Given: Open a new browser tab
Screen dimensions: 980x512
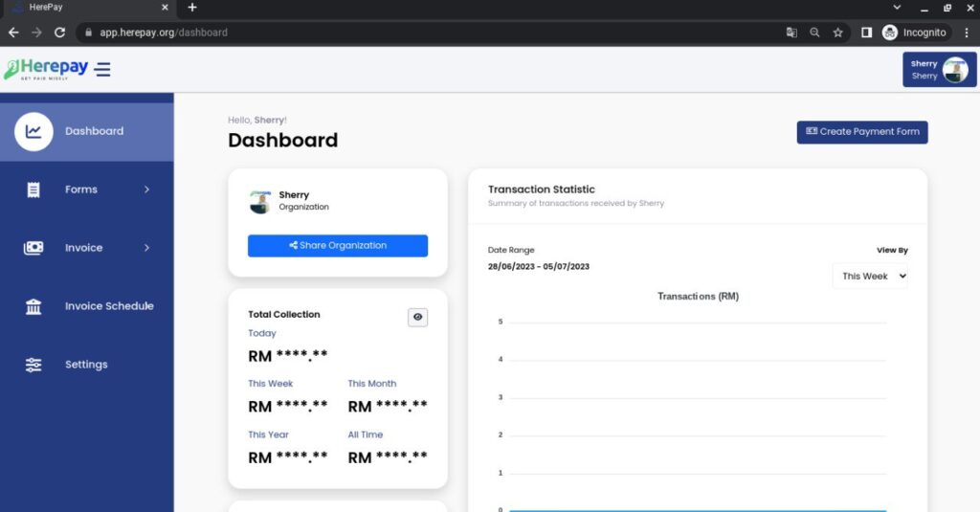Looking at the screenshot, I should pos(192,8).
